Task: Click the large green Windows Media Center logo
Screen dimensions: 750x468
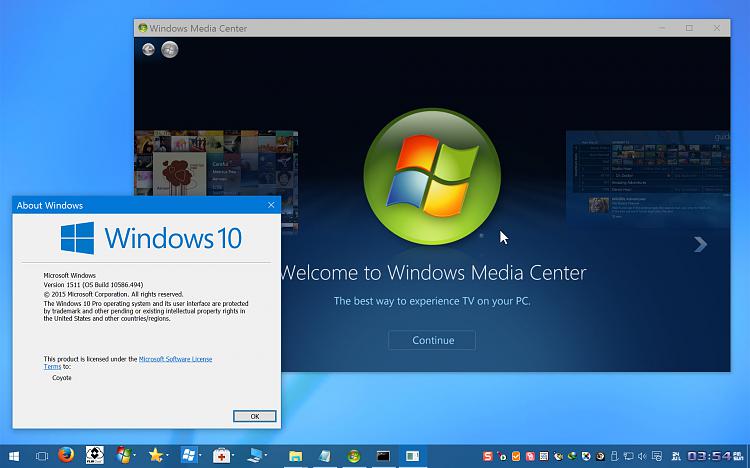Action: [432, 177]
